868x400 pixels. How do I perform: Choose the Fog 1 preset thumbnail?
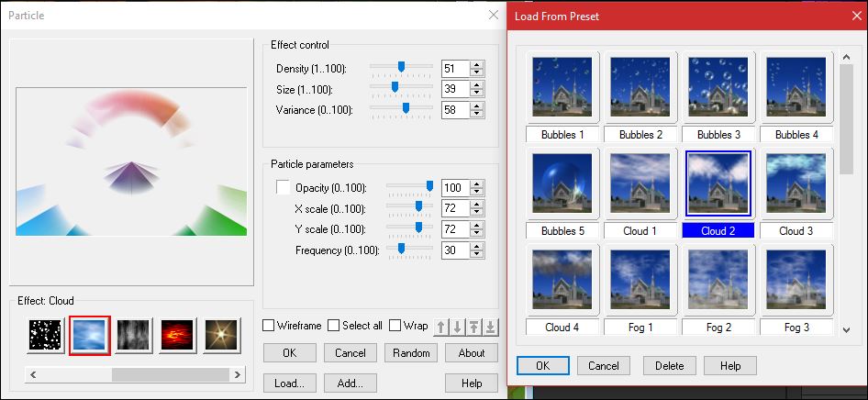pos(640,280)
